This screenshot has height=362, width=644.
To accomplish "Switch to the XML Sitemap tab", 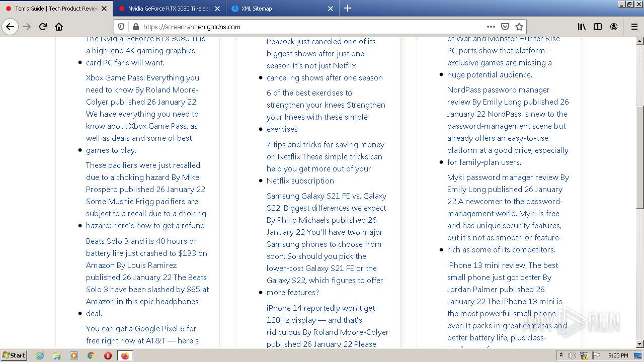I will click(283, 9).
